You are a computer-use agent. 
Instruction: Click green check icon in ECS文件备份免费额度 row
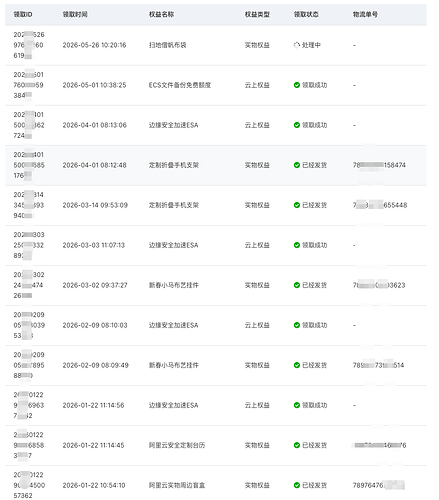297,85
